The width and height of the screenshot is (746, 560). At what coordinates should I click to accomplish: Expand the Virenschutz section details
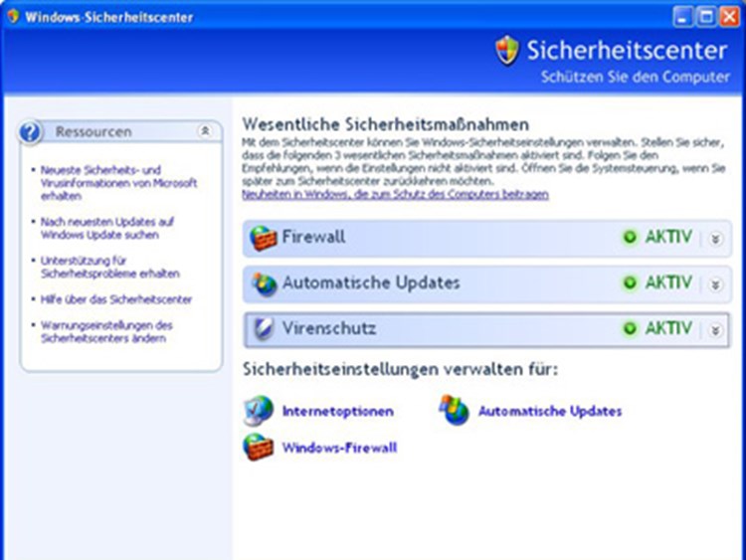click(x=715, y=329)
